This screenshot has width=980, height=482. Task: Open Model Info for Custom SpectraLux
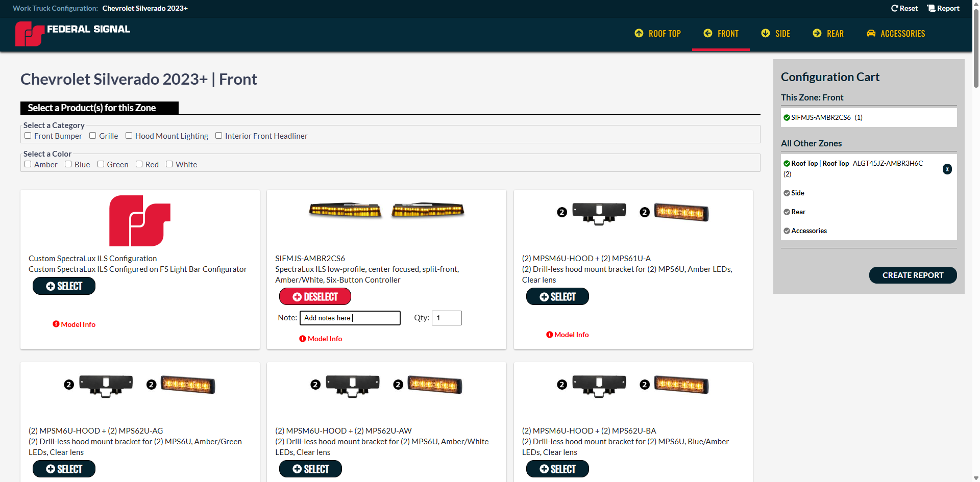click(74, 324)
